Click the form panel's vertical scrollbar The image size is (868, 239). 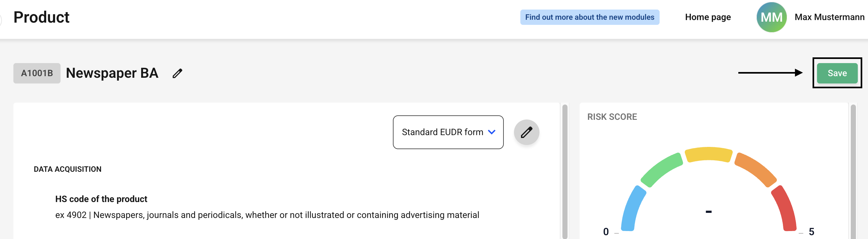pos(565,171)
